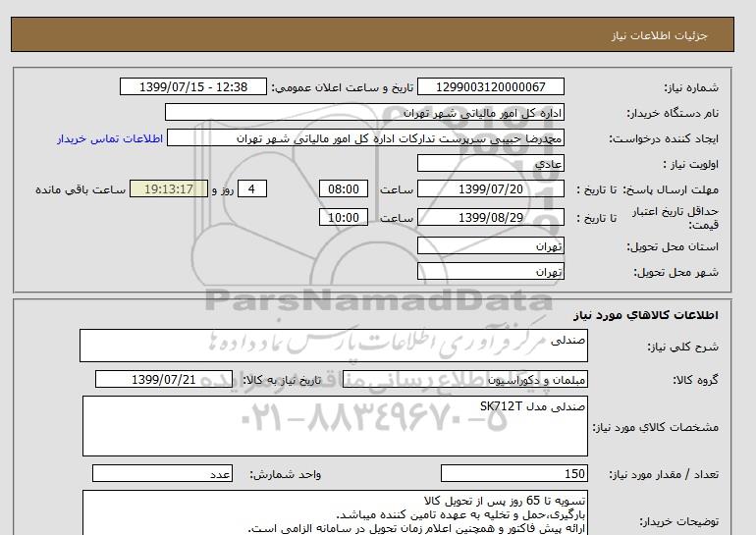Select the ساعت باقی مانده text

(81, 189)
